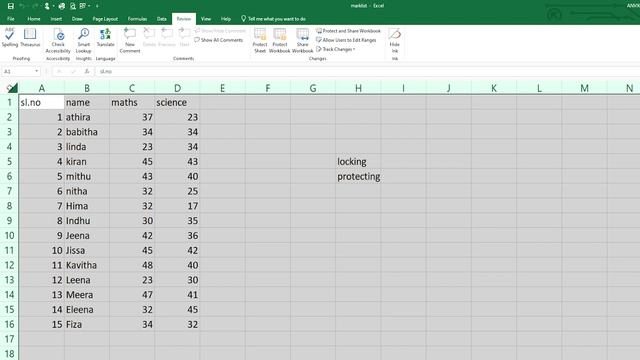640x360 pixels.
Task: Click the Tell me what you want to do box
Action: [x=273, y=19]
